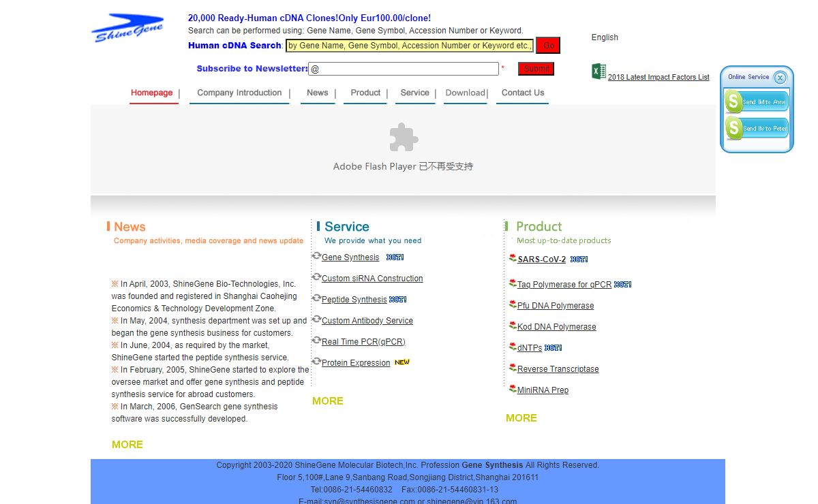
Task: Open the Download menu item
Action: pyautogui.click(x=465, y=93)
